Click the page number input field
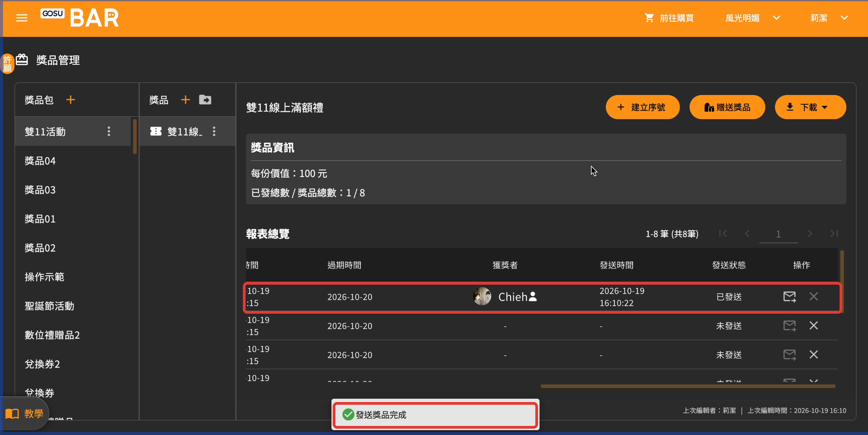 778,234
